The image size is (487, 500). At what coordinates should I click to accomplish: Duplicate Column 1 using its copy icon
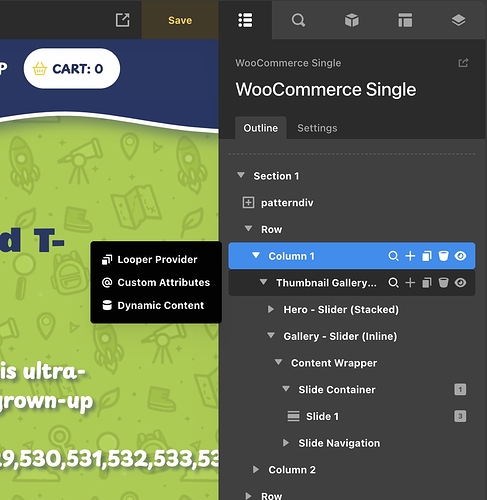[x=427, y=256]
